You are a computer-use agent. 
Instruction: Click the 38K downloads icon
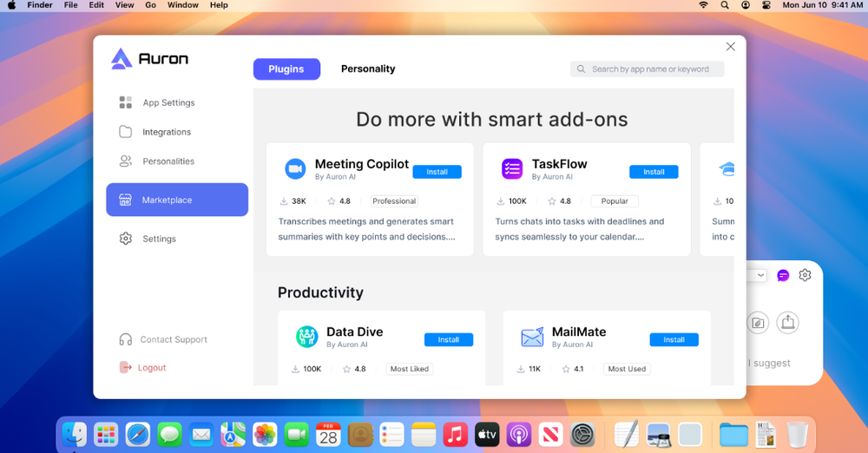point(284,201)
